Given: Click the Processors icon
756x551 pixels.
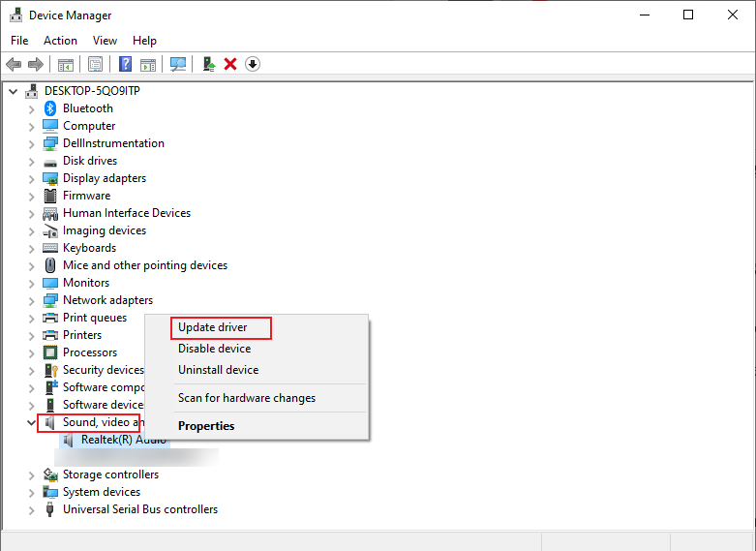Looking at the screenshot, I should [x=50, y=352].
